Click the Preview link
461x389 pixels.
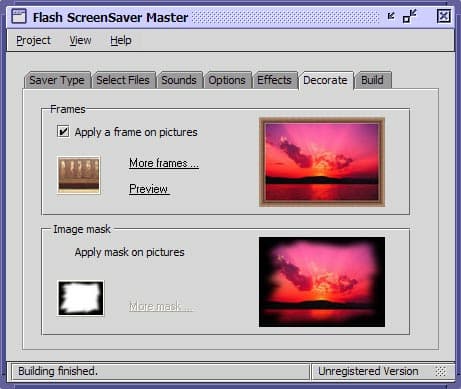(149, 189)
